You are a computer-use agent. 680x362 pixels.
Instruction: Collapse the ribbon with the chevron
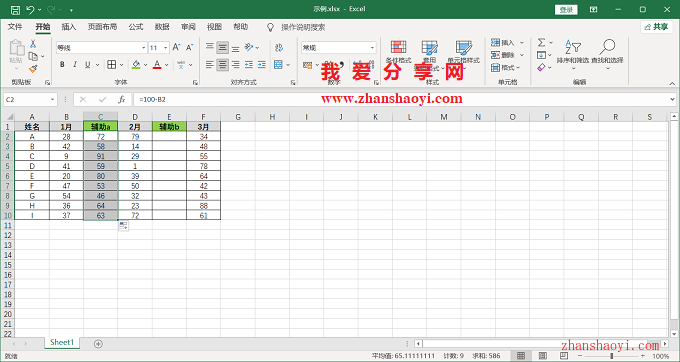(x=672, y=83)
